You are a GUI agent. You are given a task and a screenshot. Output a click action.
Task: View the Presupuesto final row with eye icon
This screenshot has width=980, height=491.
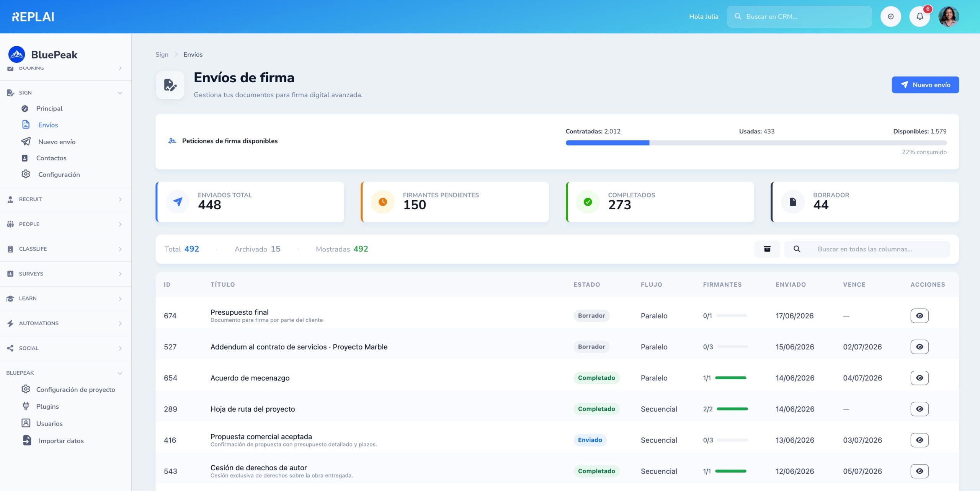tap(920, 316)
